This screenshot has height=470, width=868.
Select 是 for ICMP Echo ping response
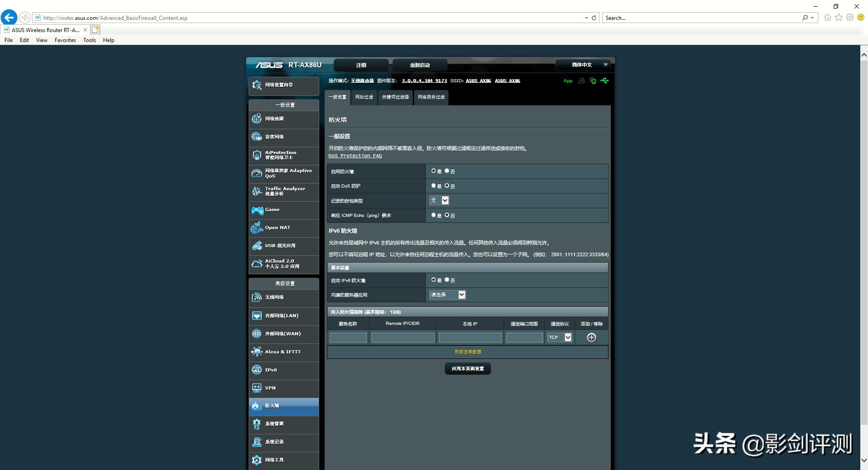point(434,215)
